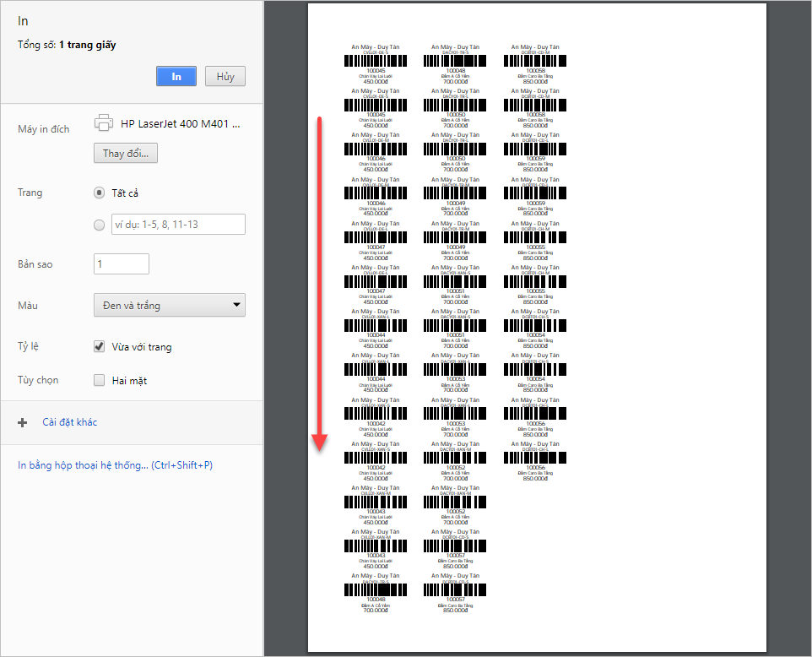Click the Tỷ lệ label
This screenshot has width=812, height=657.
28,346
